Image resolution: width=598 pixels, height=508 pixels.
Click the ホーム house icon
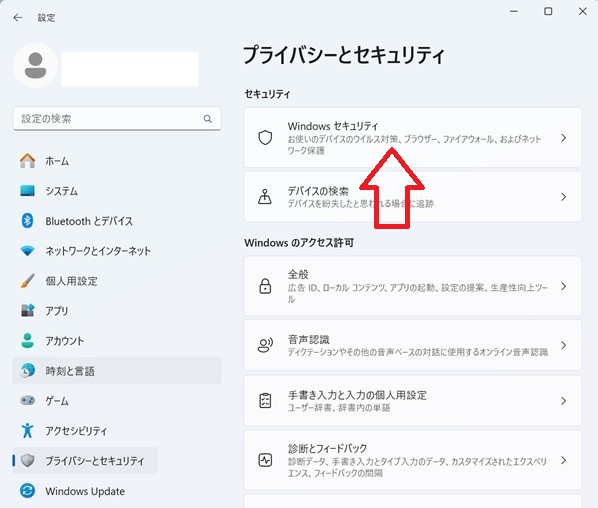click(27, 161)
